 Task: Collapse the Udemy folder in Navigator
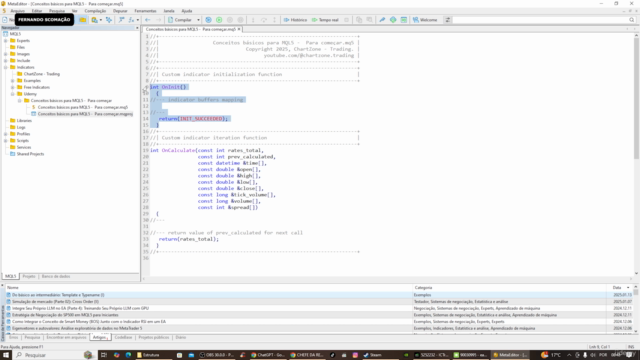click(13, 94)
